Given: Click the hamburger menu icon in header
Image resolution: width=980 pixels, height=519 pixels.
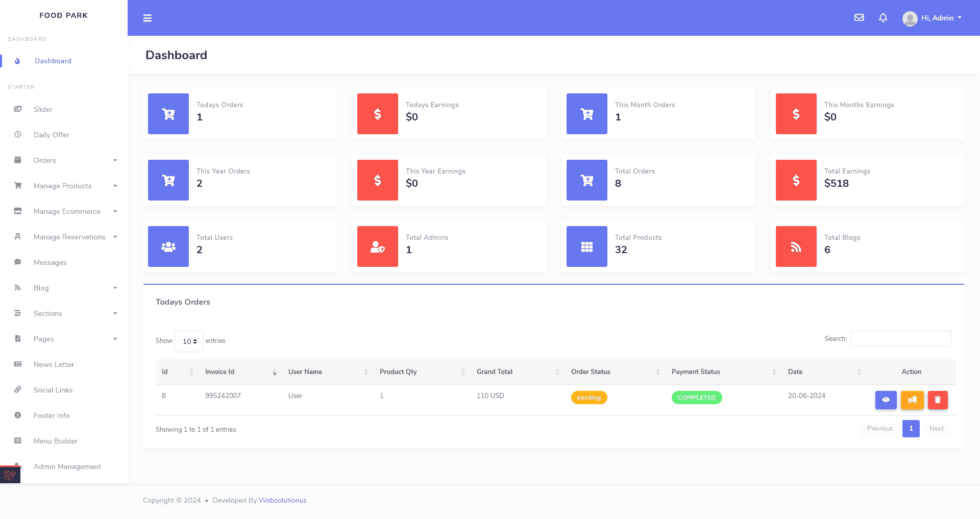Looking at the screenshot, I should click(x=148, y=18).
